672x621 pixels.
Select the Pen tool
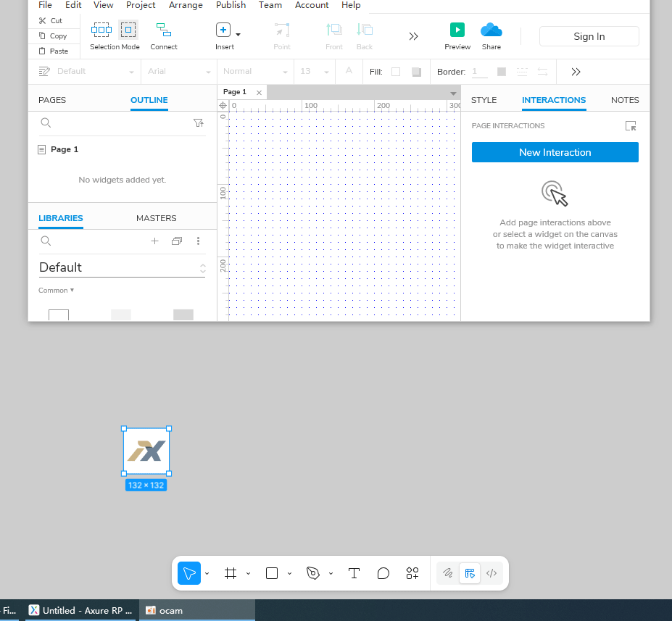click(313, 573)
